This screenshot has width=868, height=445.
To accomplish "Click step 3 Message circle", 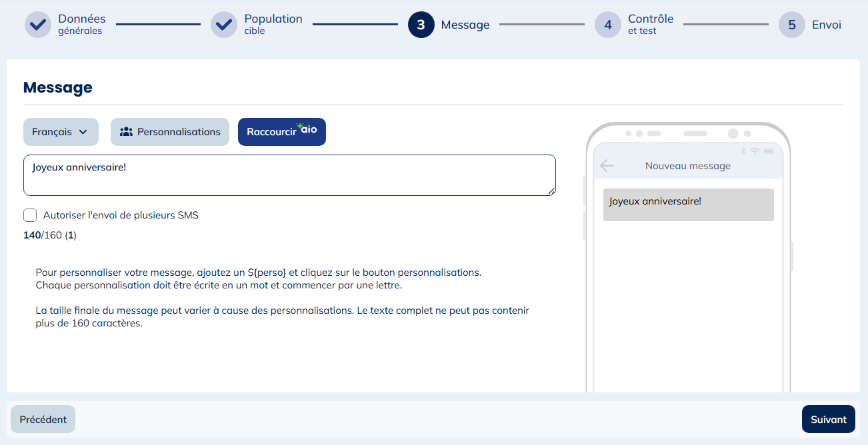I will click(x=421, y=25).
